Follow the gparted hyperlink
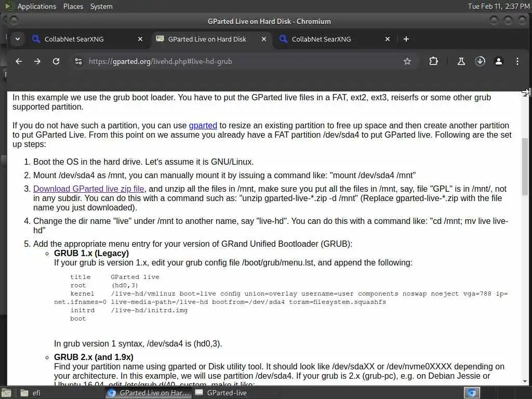The width and height of the screenshot is (532, 399). coord(203,126)
